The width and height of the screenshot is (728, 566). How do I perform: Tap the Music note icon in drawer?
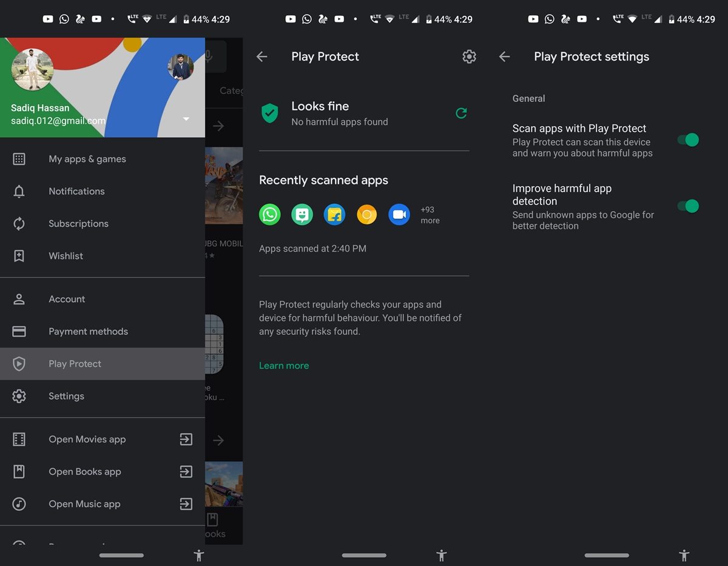(x=19, y=504)
